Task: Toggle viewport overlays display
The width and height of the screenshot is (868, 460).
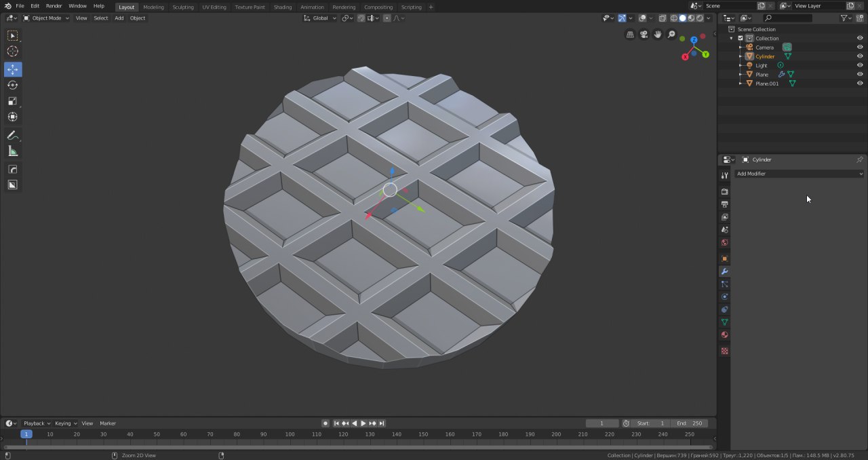Action: tap(642, 18)
